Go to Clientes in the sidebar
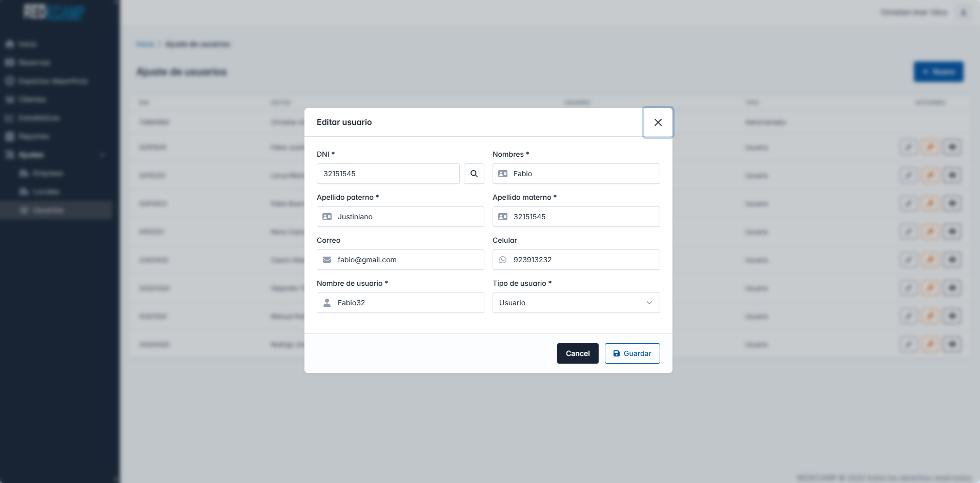980x483 pixels. click(32, 99)
